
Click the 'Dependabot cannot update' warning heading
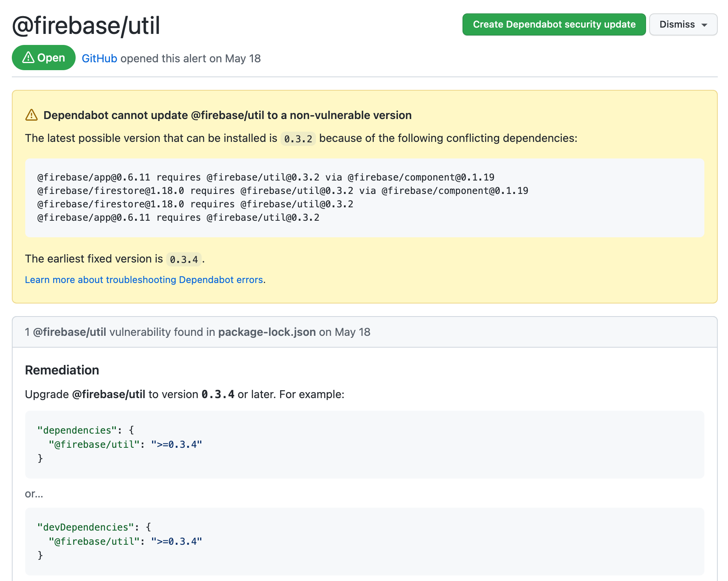click(x=227, y=115)
